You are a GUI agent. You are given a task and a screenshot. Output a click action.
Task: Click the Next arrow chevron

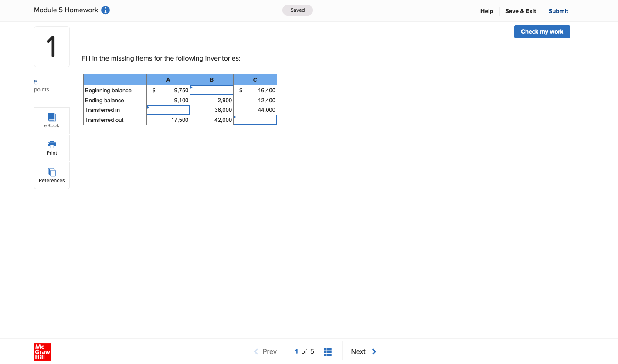pos(374,351)
